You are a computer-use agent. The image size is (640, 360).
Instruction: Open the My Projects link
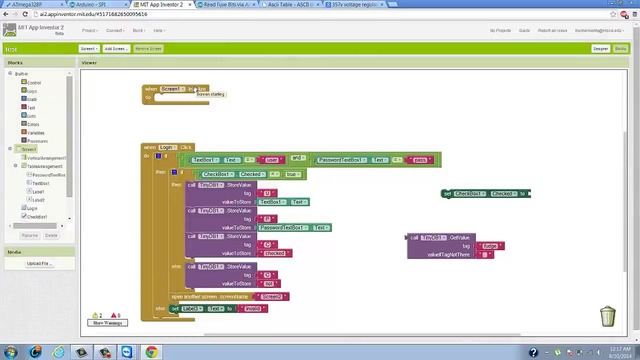[x=500, y=31]
